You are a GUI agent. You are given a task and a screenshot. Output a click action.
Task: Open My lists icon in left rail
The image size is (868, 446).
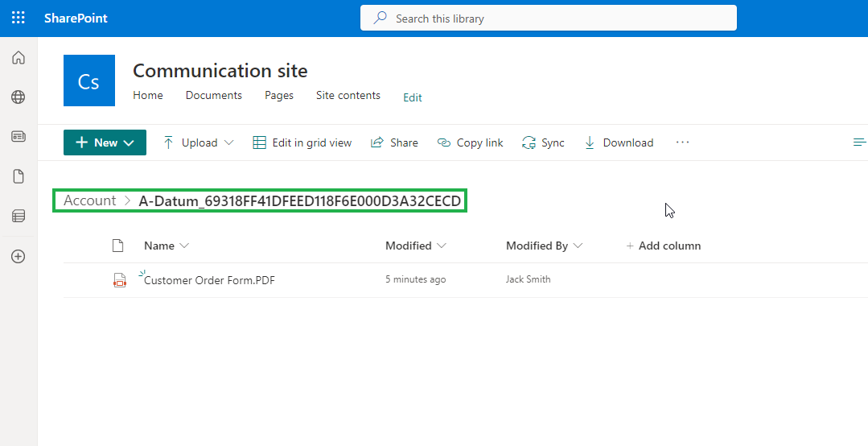19,216
